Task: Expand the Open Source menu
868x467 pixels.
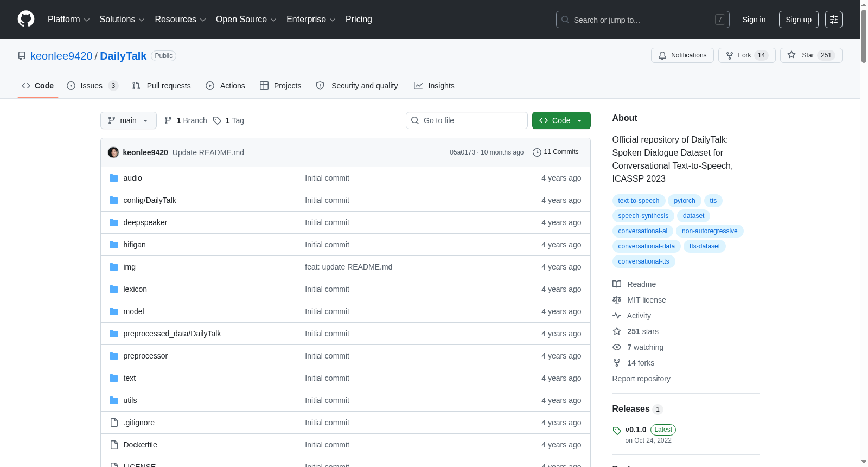Action: pos(246,20)
